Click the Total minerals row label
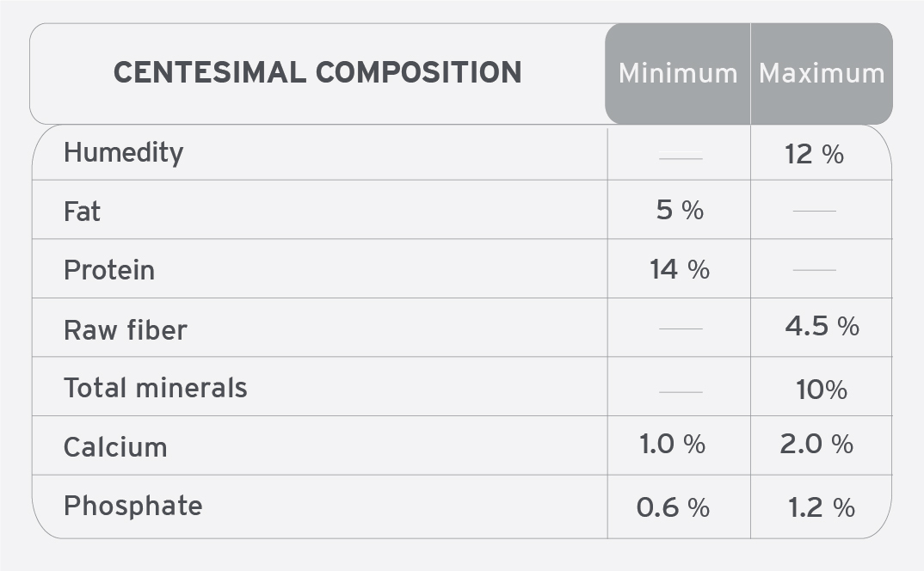Image resolution: width=924 pixels, height=571 pixels. click(155, 389)
